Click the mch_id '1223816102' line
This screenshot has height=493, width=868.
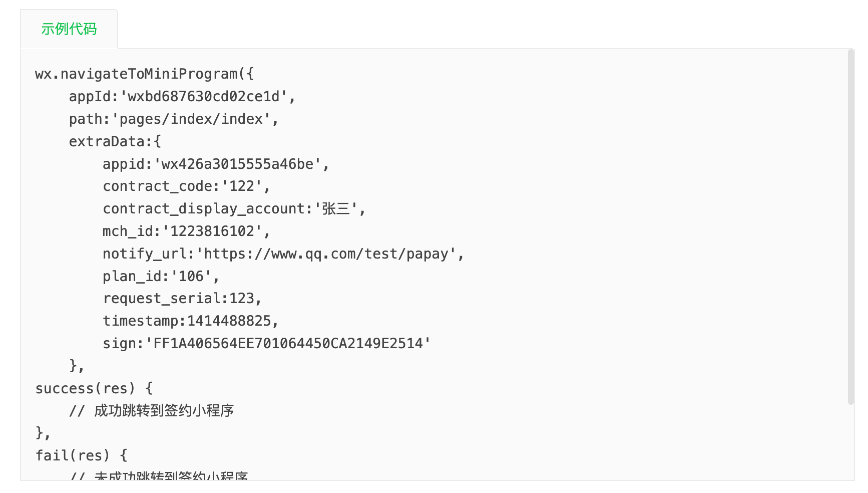pos(187,231)
